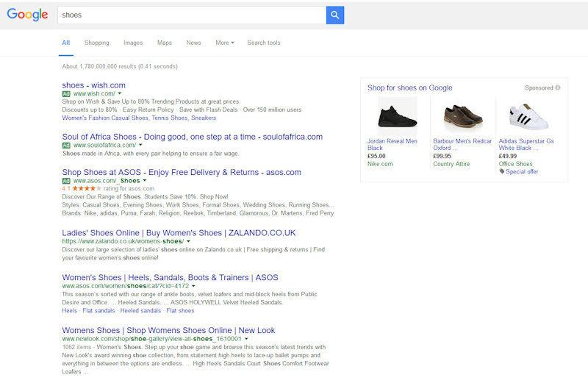Expand the arrow next to the asos.com/women URL
The image size is (588, 383).
193,286
